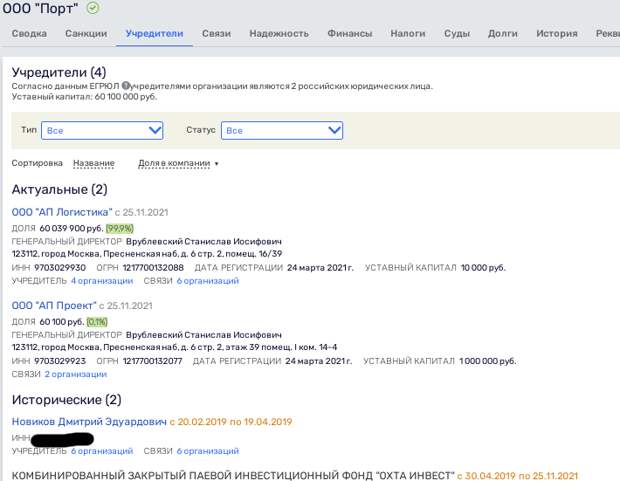Open 4 организации link under АП Логистика
The image size is (620, 481).
[x=102, y=281]
